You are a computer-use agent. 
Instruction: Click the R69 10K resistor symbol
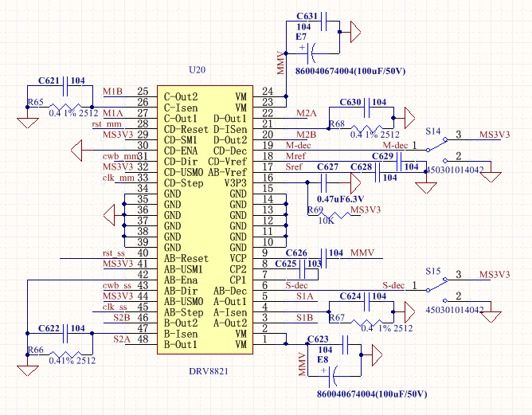334,216
